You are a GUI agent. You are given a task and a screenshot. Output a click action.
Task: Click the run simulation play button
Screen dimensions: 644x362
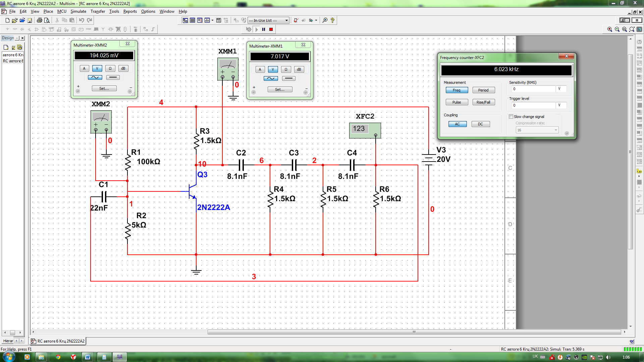click(x=257, y=29)
